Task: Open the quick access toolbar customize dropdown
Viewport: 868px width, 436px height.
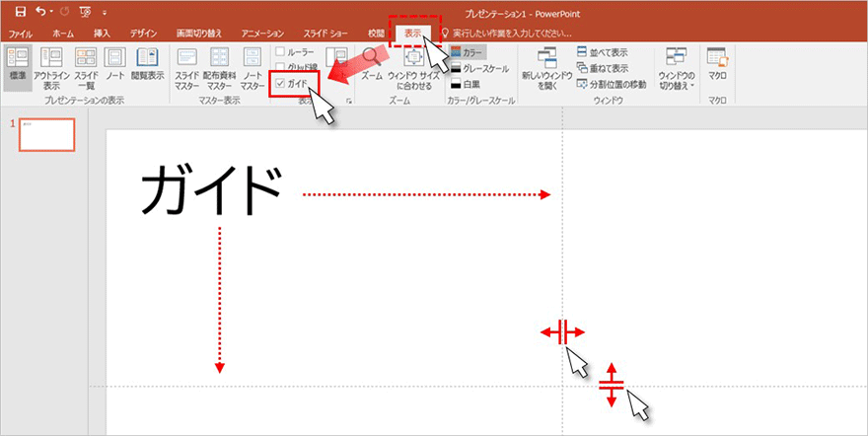Action: [106, 14]
